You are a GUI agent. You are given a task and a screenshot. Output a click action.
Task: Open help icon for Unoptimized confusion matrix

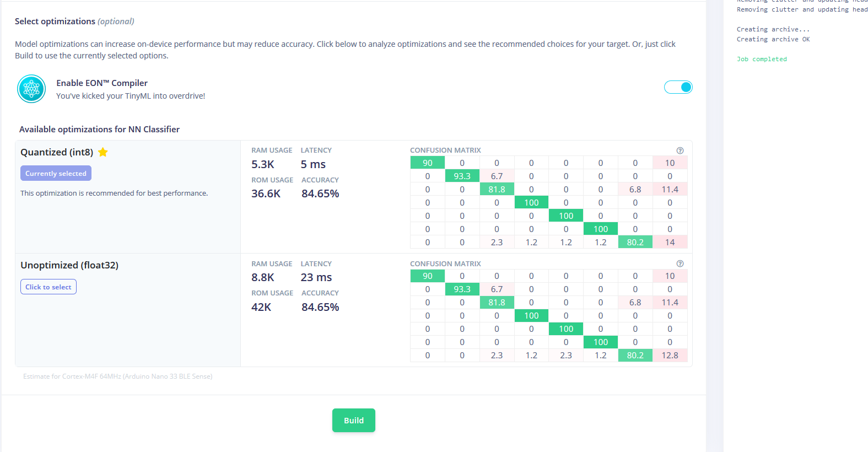680,263
